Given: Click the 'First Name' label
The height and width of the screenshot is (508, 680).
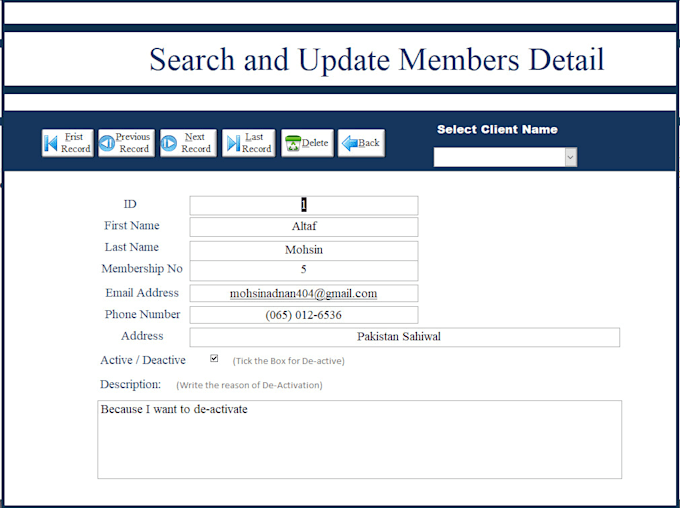Looking at the screenshot, I should pyautogui.click(x=131, y=226).
